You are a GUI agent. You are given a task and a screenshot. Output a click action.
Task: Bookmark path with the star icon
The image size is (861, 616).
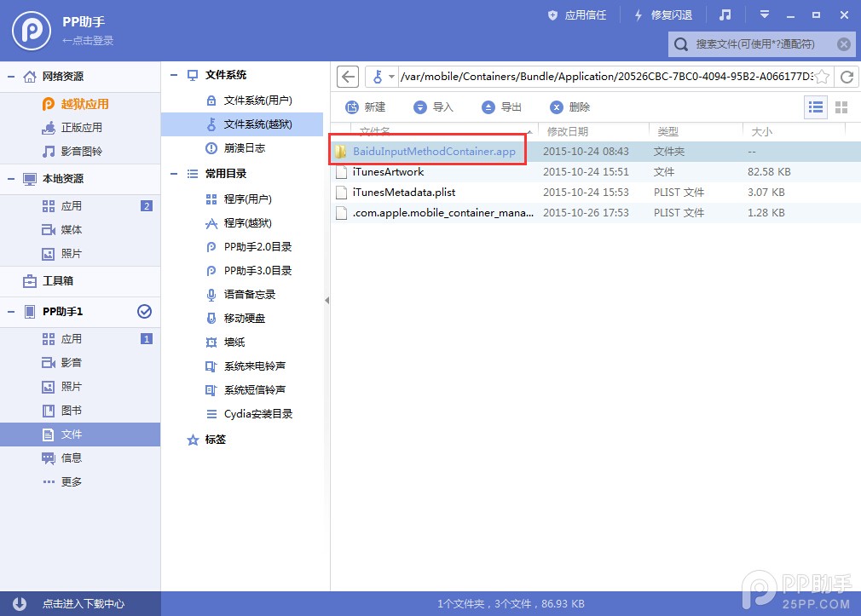[x=823, y=77]
